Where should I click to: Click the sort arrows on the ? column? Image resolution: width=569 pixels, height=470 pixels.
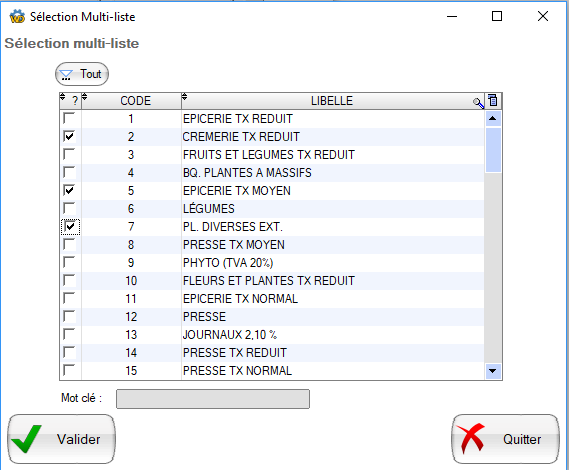[62, 97]
